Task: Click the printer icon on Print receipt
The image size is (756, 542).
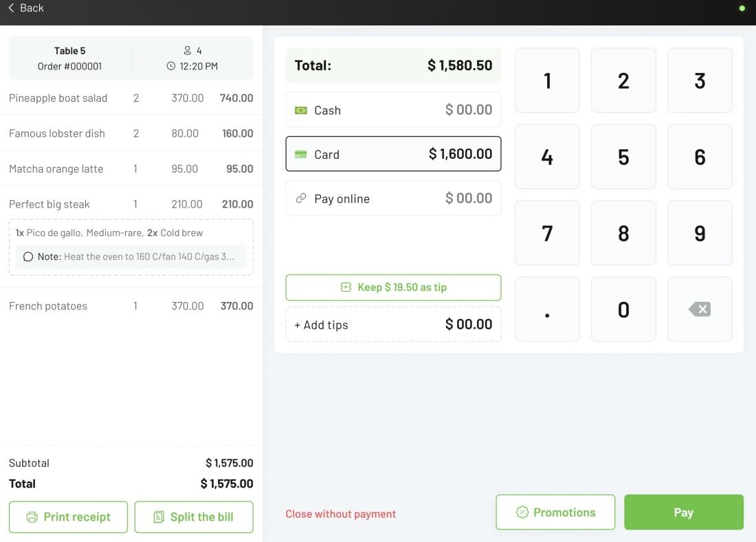Action: click(32, 517)
